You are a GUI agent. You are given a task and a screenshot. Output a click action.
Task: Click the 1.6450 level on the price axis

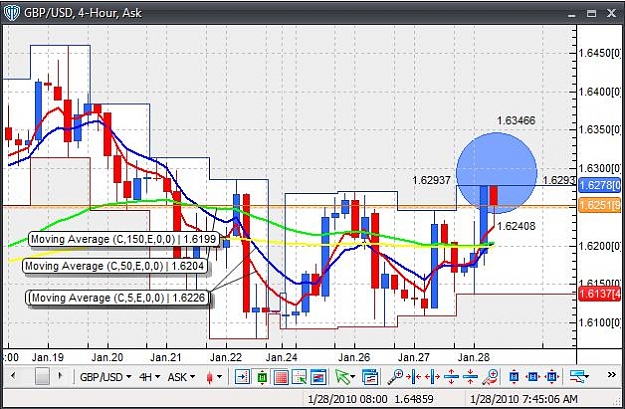pos(599,53)
